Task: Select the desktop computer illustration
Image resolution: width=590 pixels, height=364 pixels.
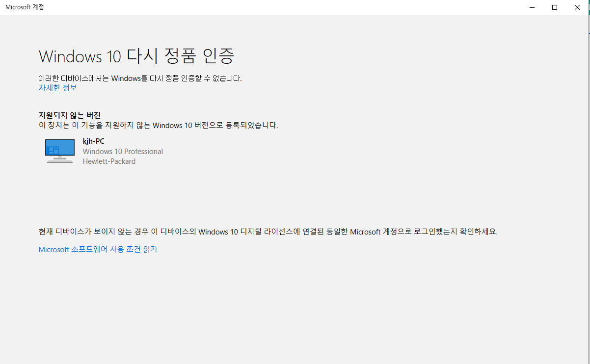Action: tap(59, 151)
